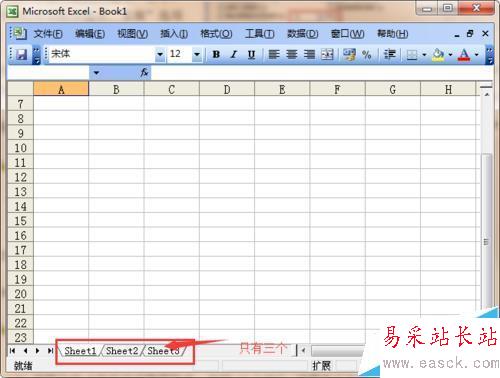Select column H header

[x=448, y=89]
